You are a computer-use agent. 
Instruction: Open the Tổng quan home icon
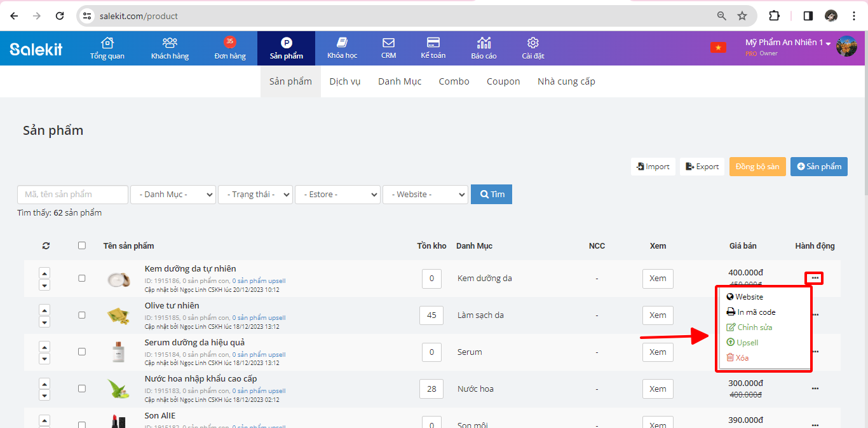click(107, 43)
